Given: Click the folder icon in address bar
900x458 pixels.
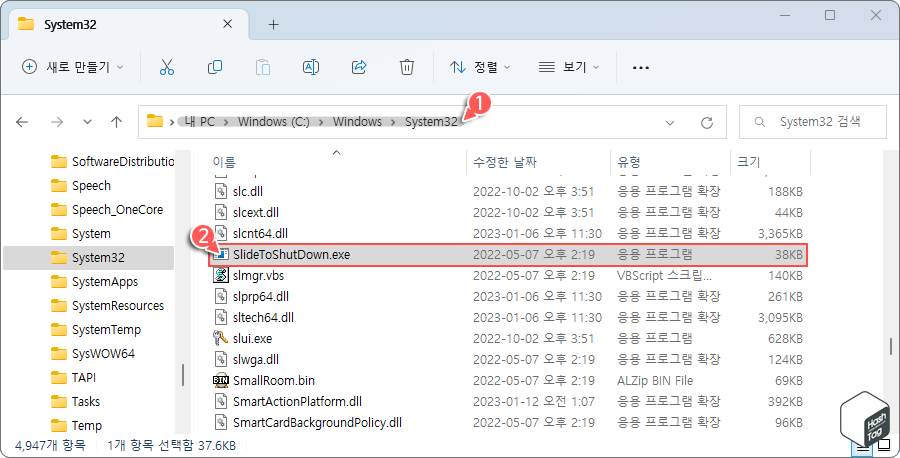Looking at the screenshot, I should (x=154, y=121).
